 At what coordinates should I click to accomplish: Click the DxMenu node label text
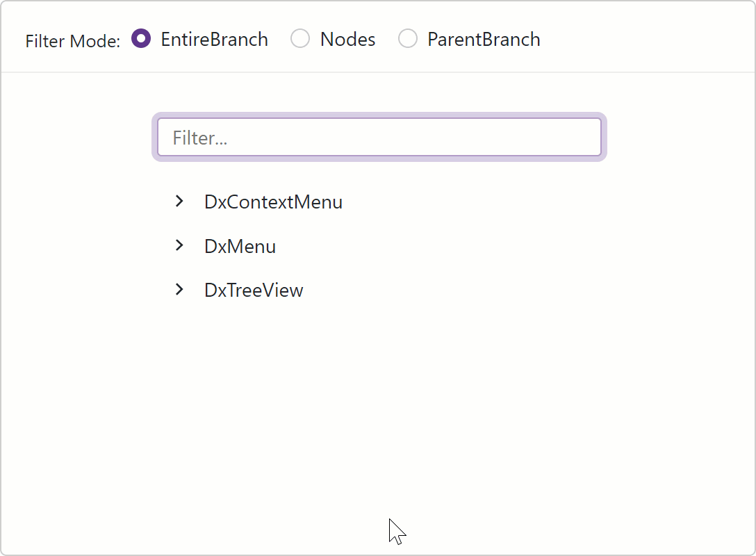tap(240, 246)
